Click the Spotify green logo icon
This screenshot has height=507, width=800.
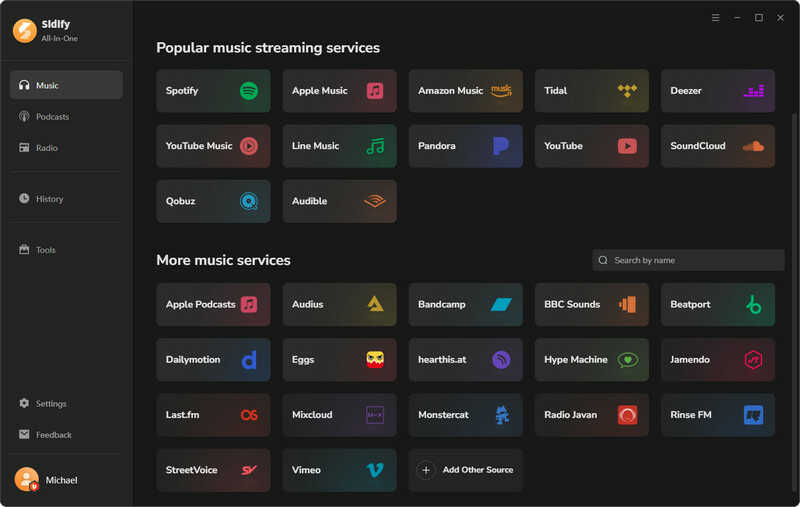[x=249, y=91]
